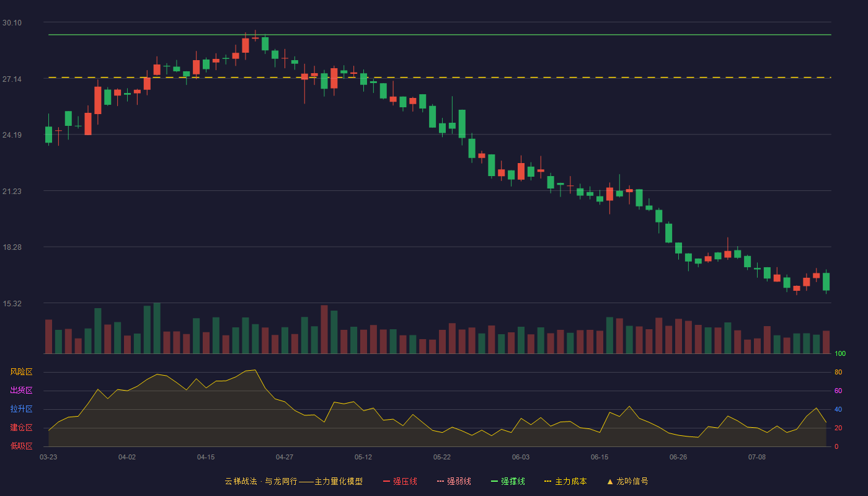Click the 21.23 price axis label

pyautogui.click(x=12, y=192)
